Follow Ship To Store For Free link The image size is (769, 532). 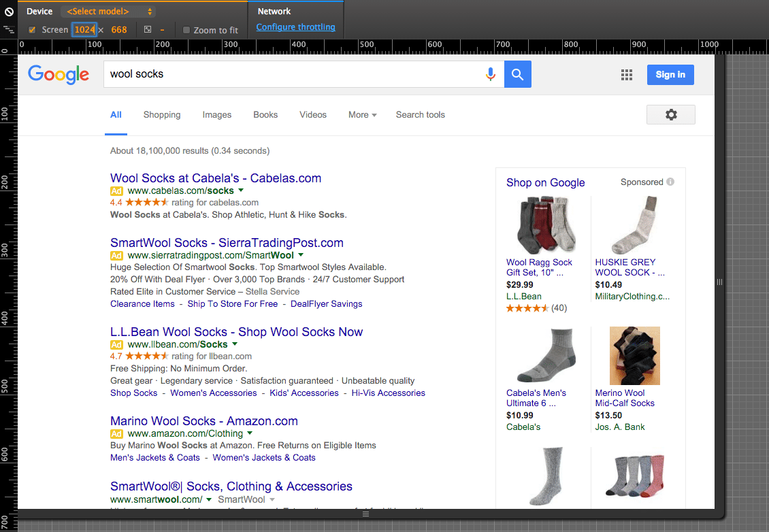[x=233, y=304]
